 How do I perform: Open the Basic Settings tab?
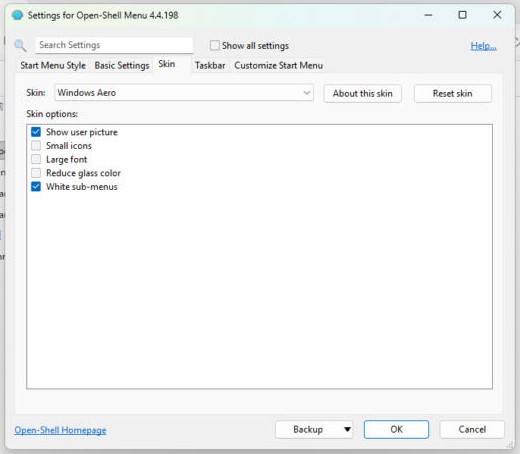[122, 65]
